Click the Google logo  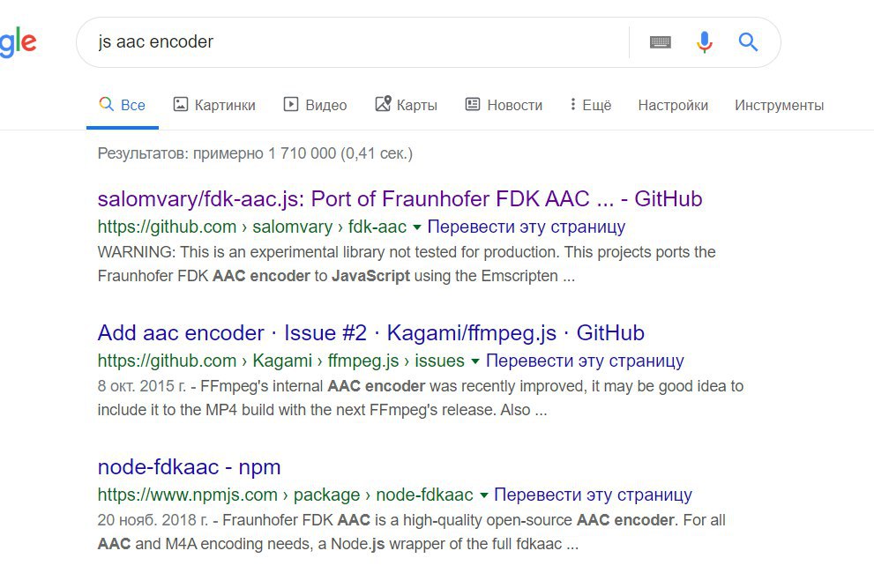18,43
